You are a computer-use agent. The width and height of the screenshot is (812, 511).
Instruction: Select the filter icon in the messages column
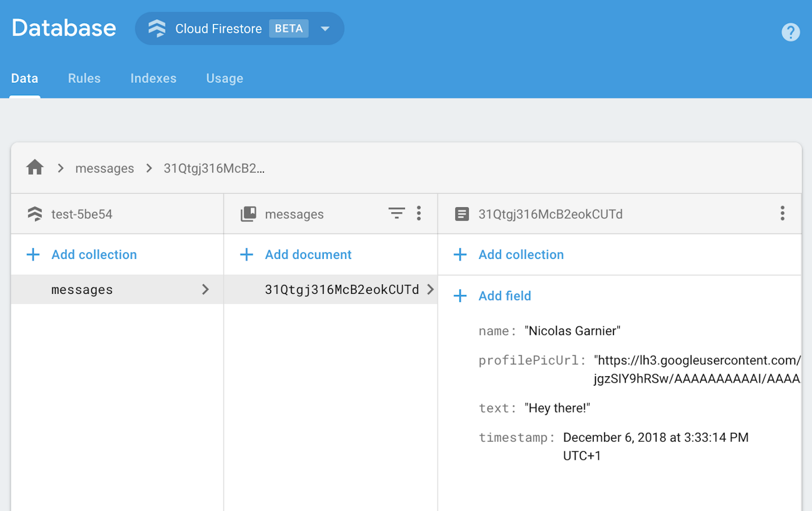[396, 213]
